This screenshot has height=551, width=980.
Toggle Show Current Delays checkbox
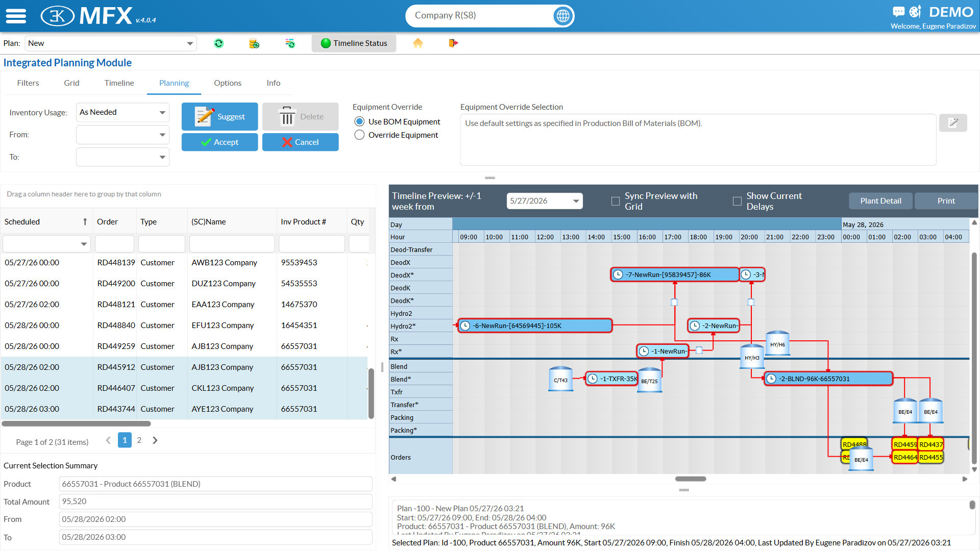point(737,201)
